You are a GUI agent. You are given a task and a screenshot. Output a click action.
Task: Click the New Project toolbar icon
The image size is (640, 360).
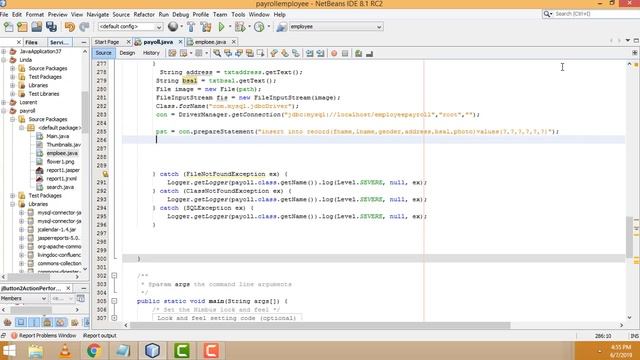coord(22,27)
